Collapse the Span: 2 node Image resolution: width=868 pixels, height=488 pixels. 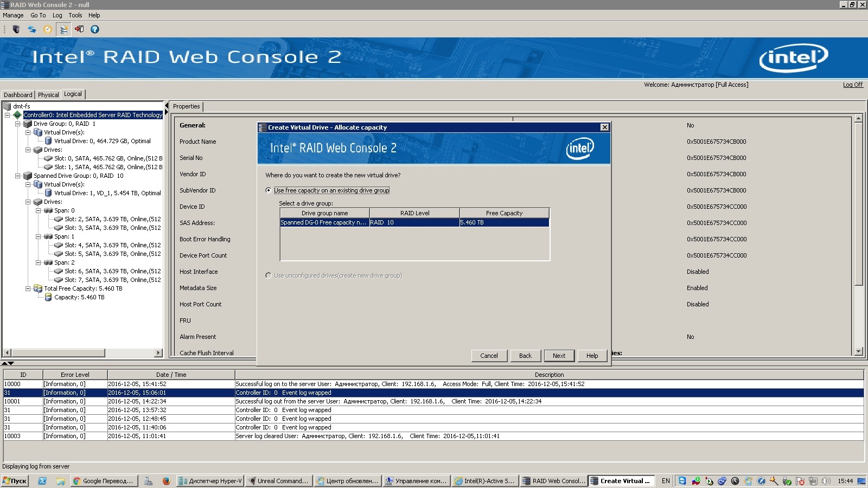pos(38,262)
